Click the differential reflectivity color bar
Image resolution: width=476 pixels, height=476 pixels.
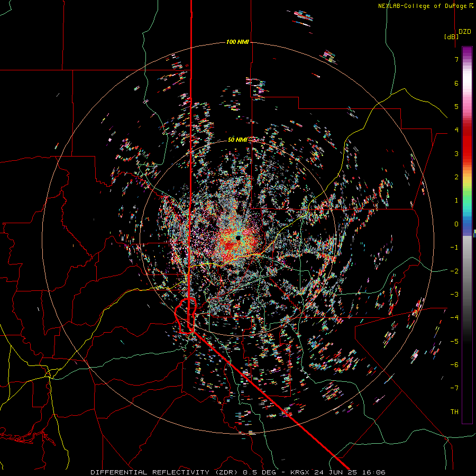(467, 235)
